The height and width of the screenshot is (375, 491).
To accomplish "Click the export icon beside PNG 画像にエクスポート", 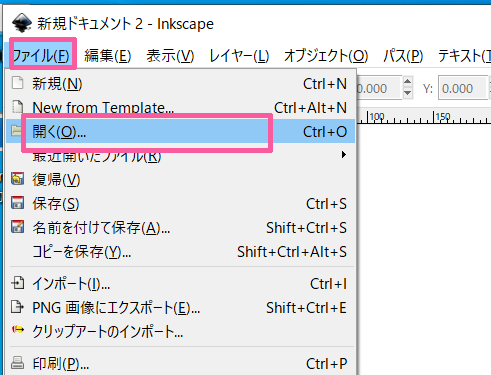I will click(17, 307).
